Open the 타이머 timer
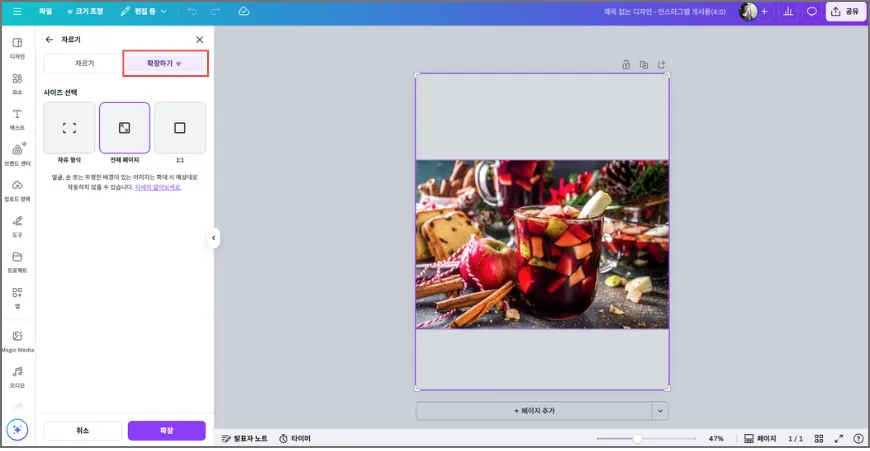The image size is (870, 451). (x=295, y=438)
